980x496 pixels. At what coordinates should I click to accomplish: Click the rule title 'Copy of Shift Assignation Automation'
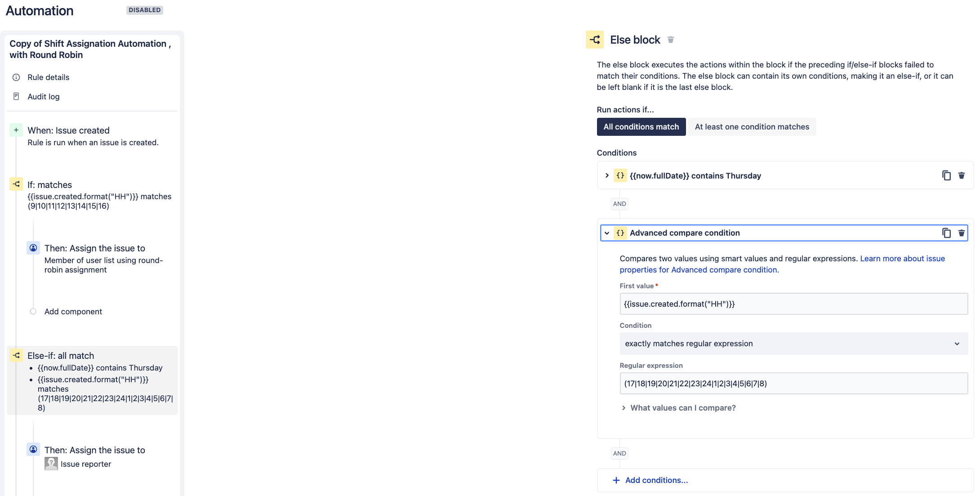(90, 49)
